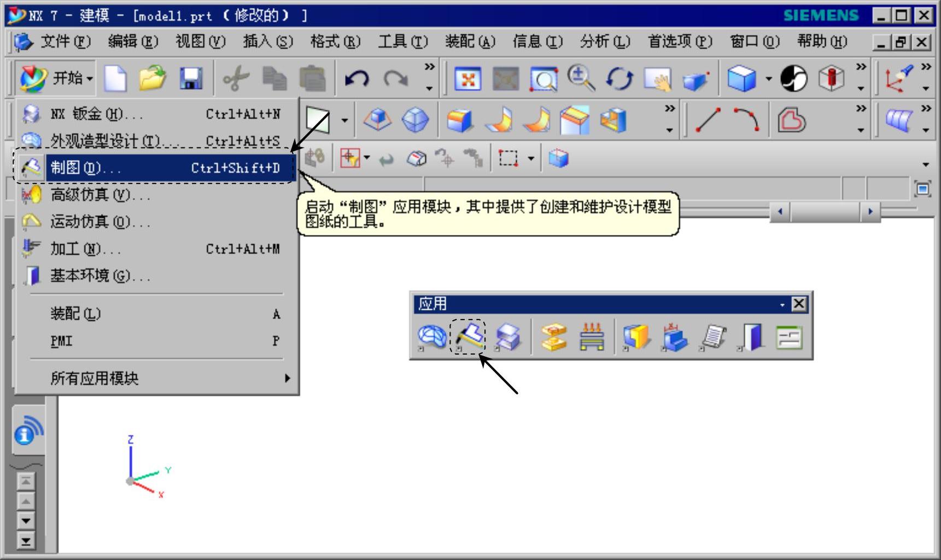This screenshot has height=560, width=941.
Task: Close the 应用 floating toolbar
Action: click(x=799, y=304)
